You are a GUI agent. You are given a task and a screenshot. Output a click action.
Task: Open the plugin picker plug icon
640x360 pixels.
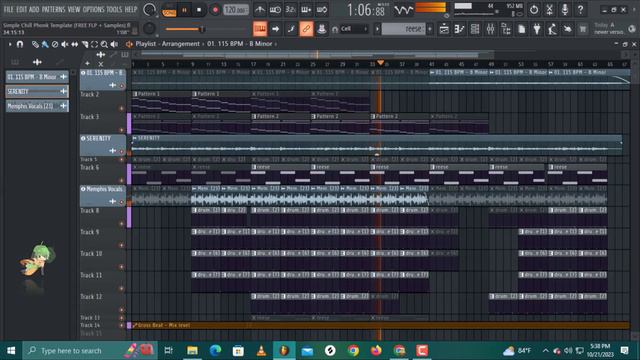[x=537, y=29]
